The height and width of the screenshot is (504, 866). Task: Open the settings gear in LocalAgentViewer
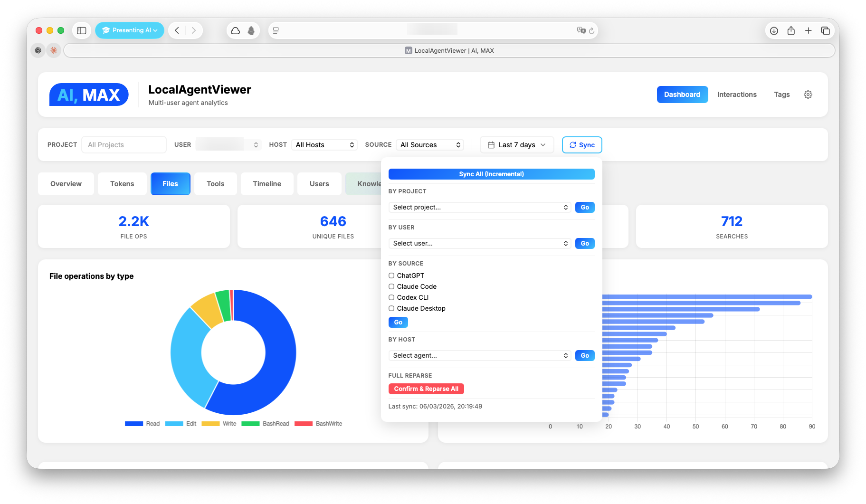(x=808, y=95)
